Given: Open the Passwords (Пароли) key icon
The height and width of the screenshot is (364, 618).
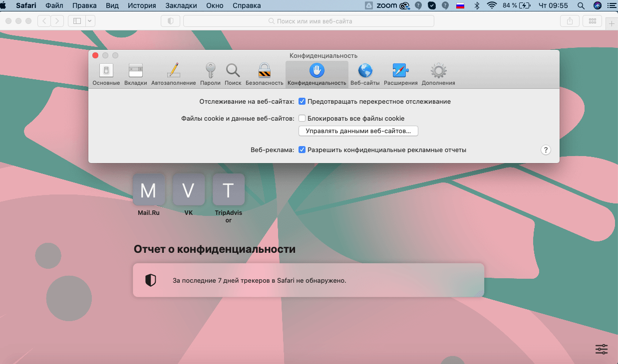Looking at the screenshot, I should coord(210,71).
